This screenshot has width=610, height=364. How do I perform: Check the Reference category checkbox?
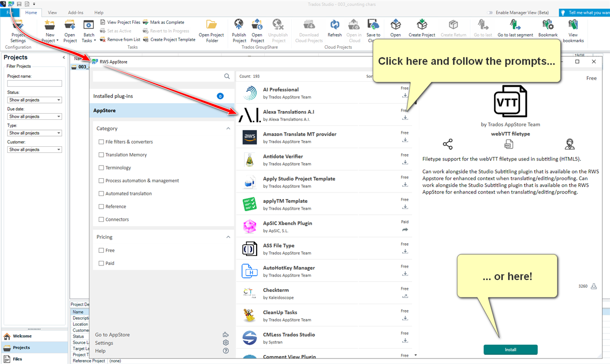point(101,207)
